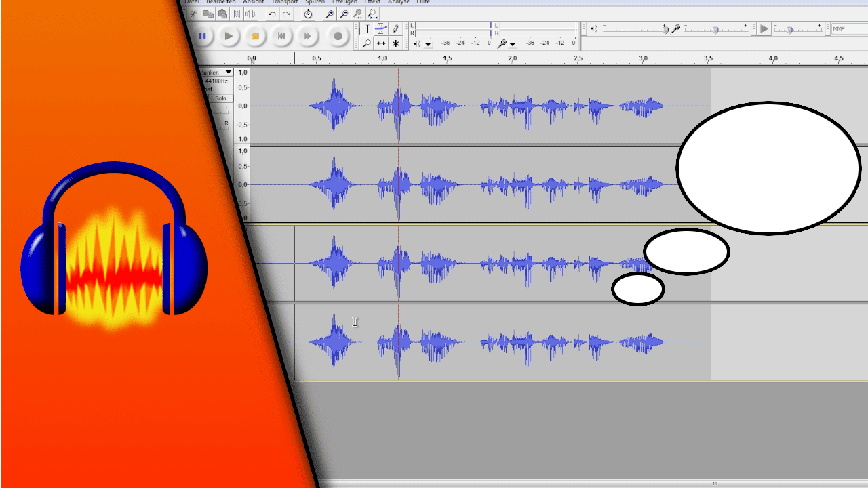Viewport: 868px width, 488px height.
Task: Select the Envelope tool
Action: pyautogui.click(x=381, y=29)
